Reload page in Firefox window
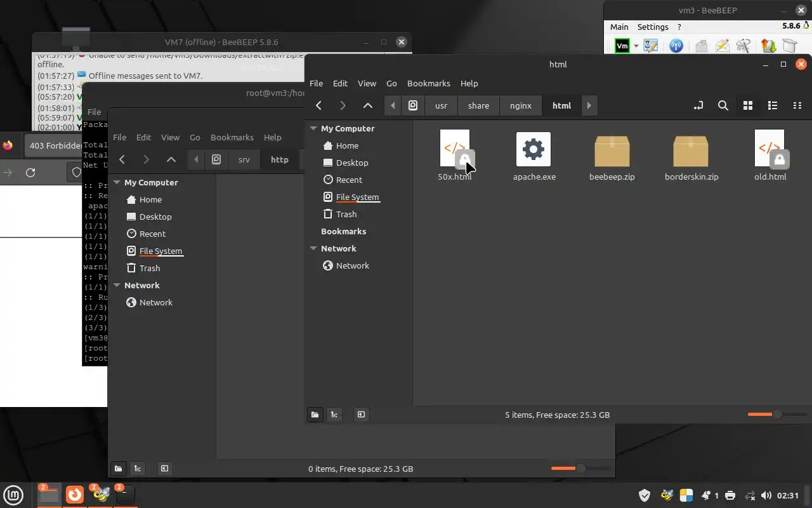Viewport: 812px width, 508px height. point(30,172)
